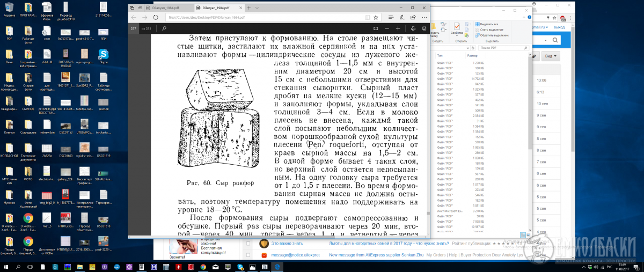
Task: Fit page to width in PDF toolbar
Action: click(376, 28)
